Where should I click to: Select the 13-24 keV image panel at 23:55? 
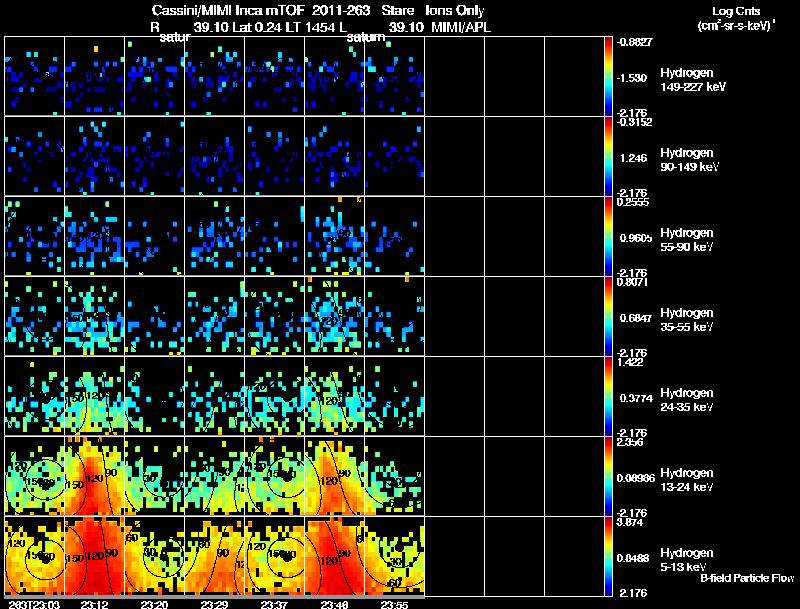pos(394,476)
